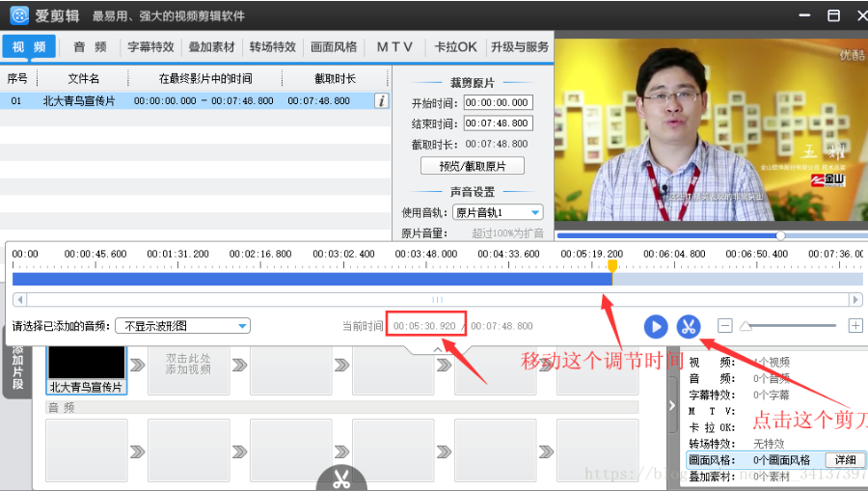This screenshot has width=868, height=491.
Task: Click the round scissors button at bottom
Action: 341,478
